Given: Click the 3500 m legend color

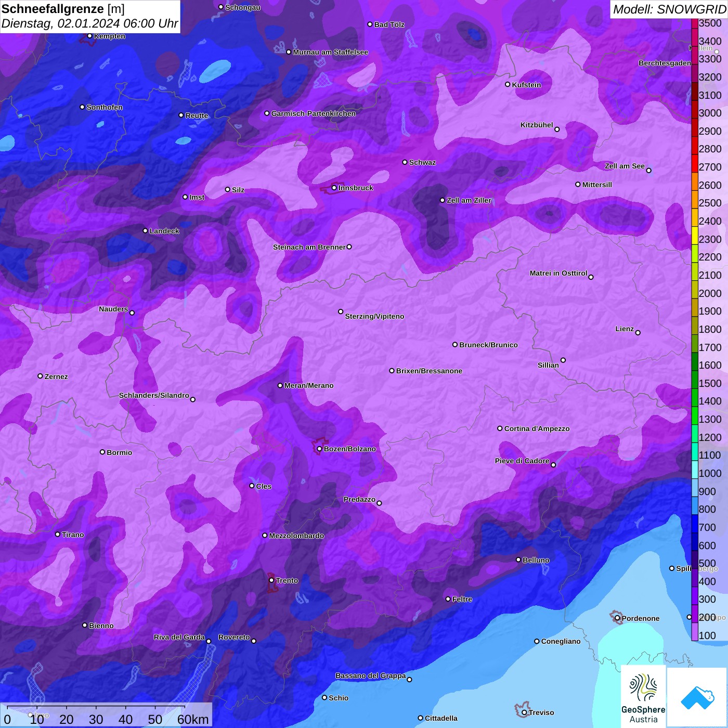Looking at the screenshot, I should pyautogui.click(x=694, y=23).
